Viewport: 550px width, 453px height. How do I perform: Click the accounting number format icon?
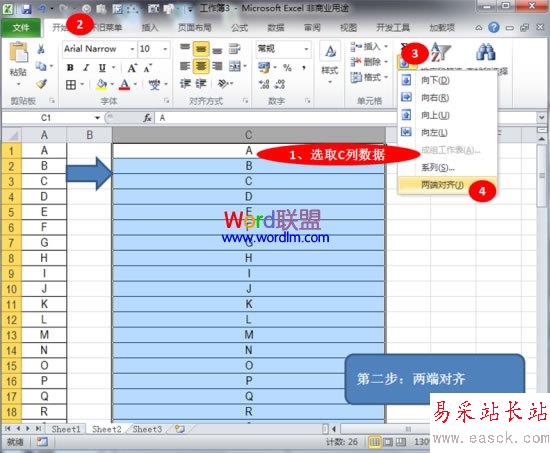click(x=264, y=67)
